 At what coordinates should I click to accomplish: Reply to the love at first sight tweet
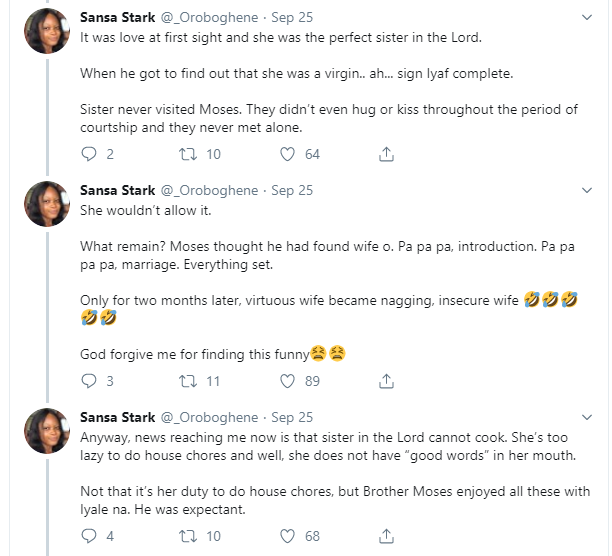(88, 154)
